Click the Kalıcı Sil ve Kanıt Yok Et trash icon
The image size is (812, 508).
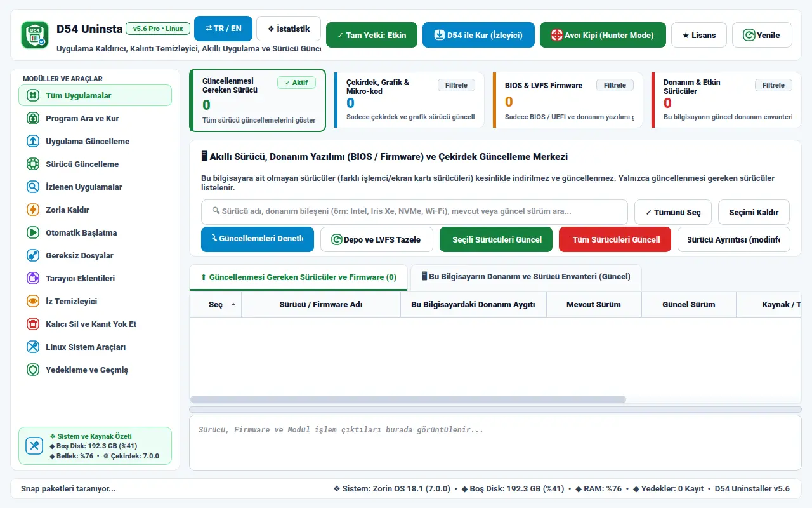[33, 324]
